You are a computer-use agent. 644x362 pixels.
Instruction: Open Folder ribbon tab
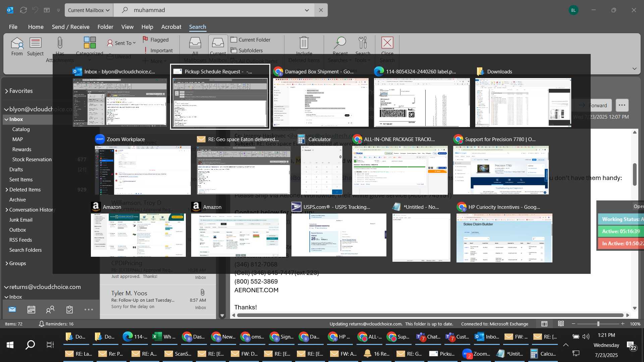coord(105,27)
